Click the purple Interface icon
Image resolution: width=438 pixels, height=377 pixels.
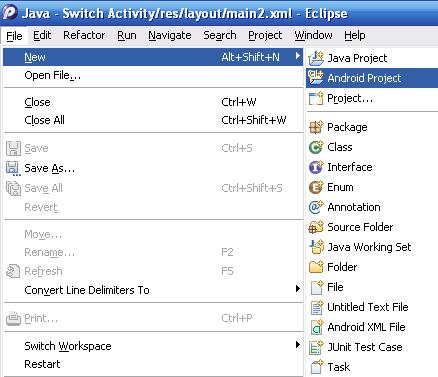coord(316,167)
